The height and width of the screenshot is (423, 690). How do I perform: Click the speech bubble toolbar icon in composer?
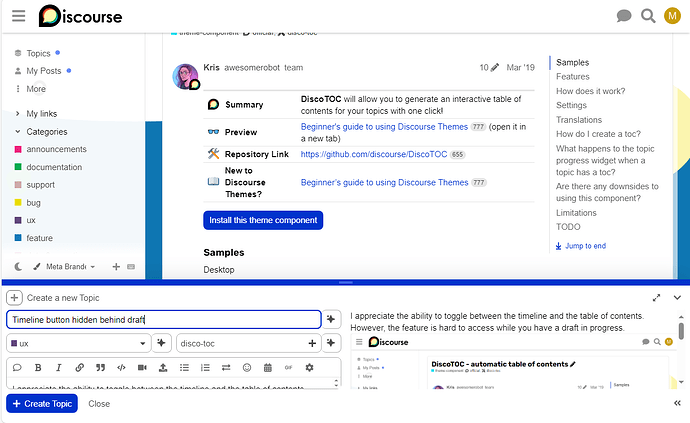(x=17, y=368)
